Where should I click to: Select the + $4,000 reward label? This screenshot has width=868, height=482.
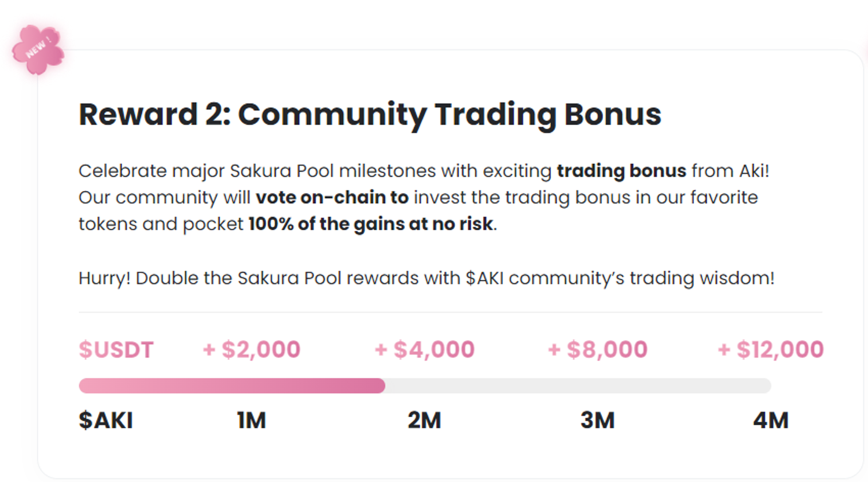click(425, 349)
